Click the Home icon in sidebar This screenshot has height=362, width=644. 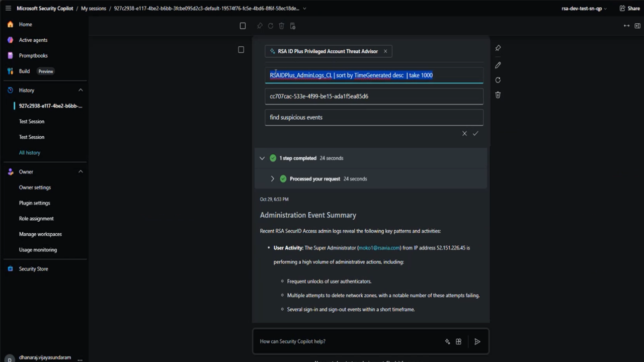pos(10,24)
